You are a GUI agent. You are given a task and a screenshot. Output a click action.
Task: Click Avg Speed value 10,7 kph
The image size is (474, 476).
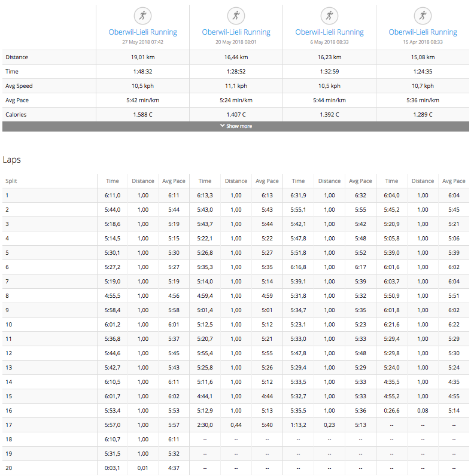coord(423,86)
